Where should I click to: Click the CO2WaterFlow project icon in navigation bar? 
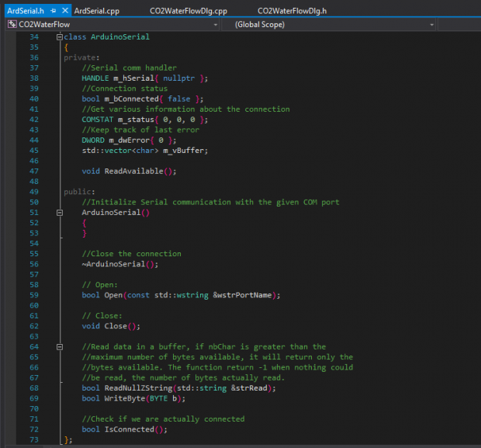tap(12, 25)
